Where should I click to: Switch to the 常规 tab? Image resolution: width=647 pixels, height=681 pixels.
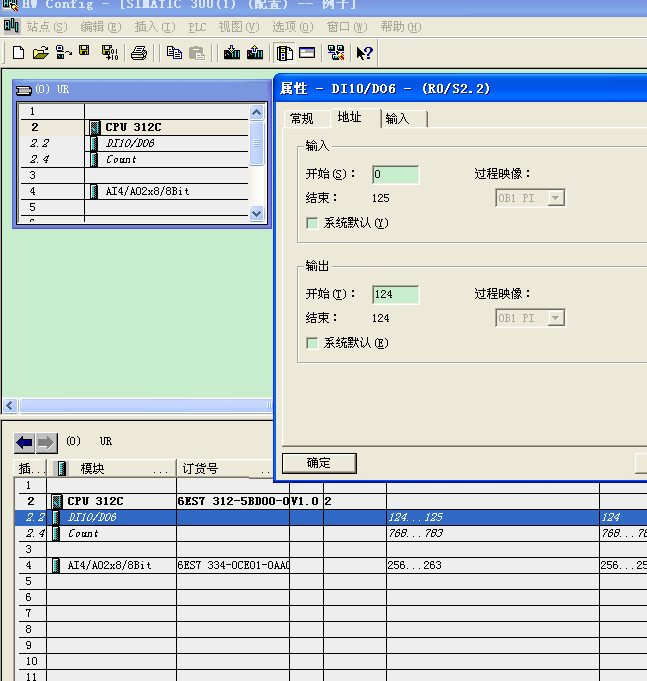[302, 119]
